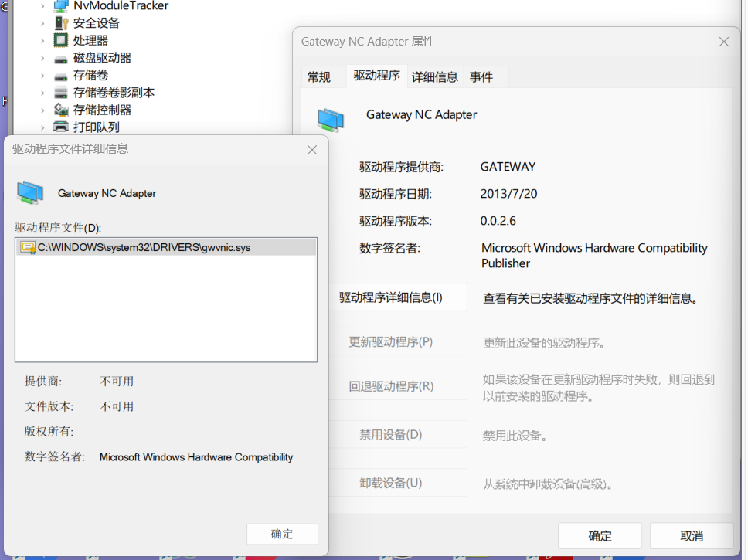Confirm properties window with 确定
This screenshot has height=560, width=748.
[x=600, y=536]
